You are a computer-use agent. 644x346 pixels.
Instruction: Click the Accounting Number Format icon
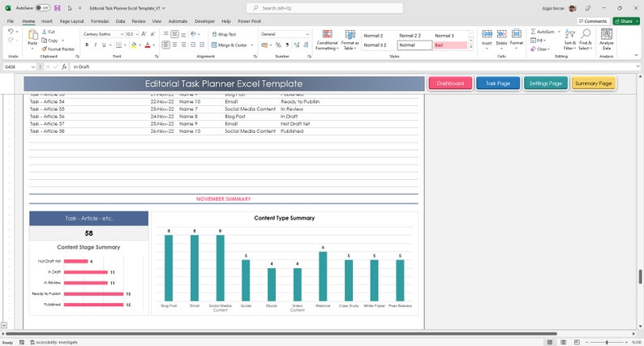[x=264, y=45]
